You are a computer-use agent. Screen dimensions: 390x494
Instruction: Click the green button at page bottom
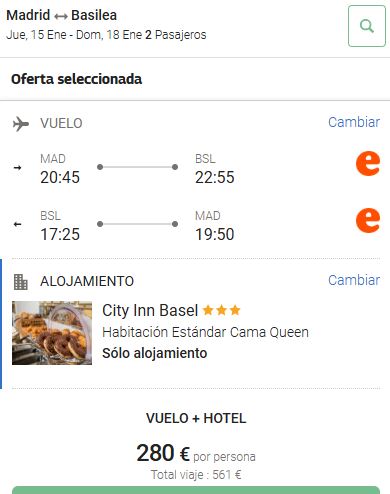(x=196, y=490)
